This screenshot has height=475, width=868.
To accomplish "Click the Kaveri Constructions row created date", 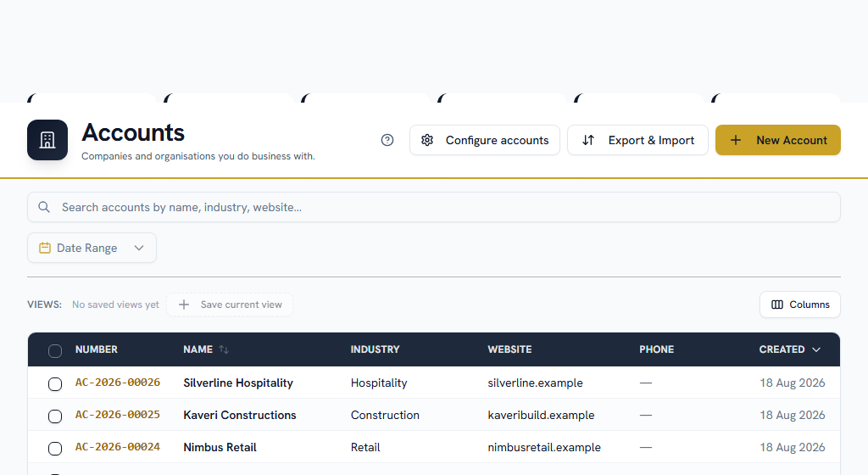I will click(793, 416).
